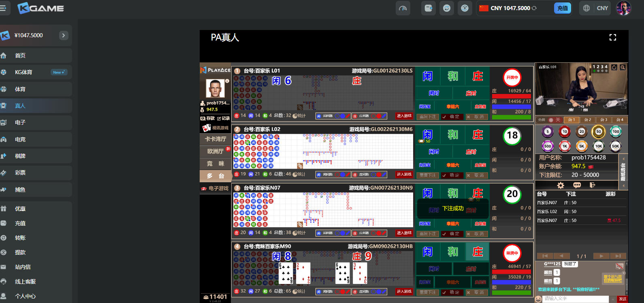This screenshot has height=303, width=644.
Task: Open the emoji smiley picker in chat
Action: [538, 299]
